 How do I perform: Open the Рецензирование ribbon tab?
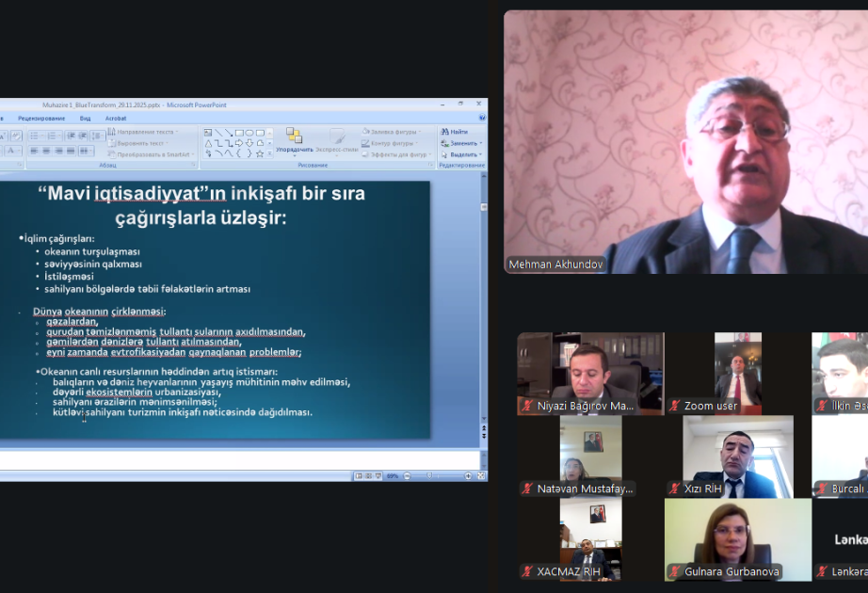(41, 119)
